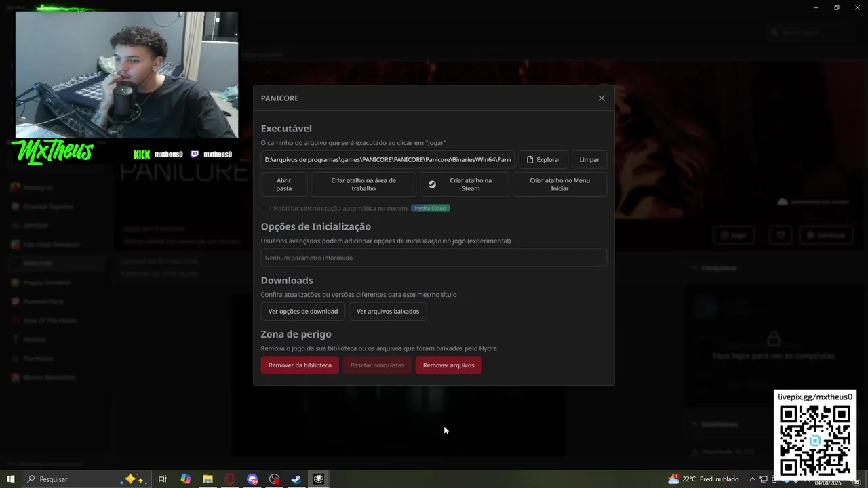Click Hydra launcher icon in taskbar
The image size is (868, 488).
319,479
